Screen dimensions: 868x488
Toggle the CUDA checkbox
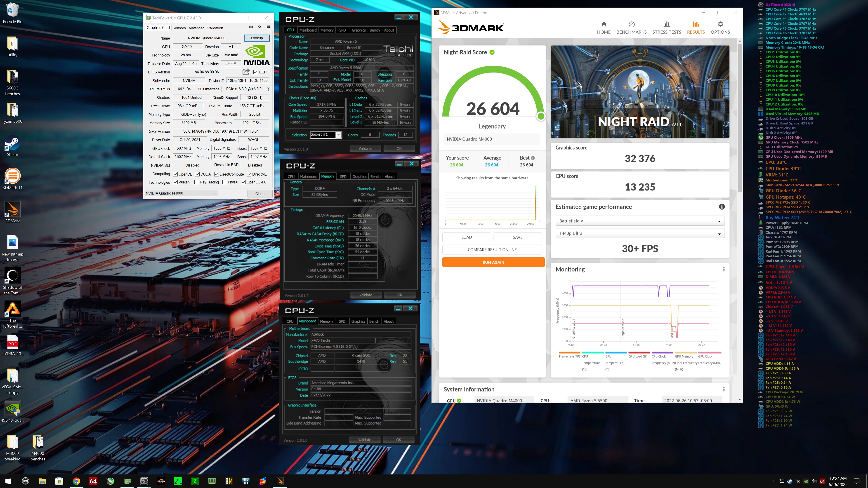pos(197,174)
